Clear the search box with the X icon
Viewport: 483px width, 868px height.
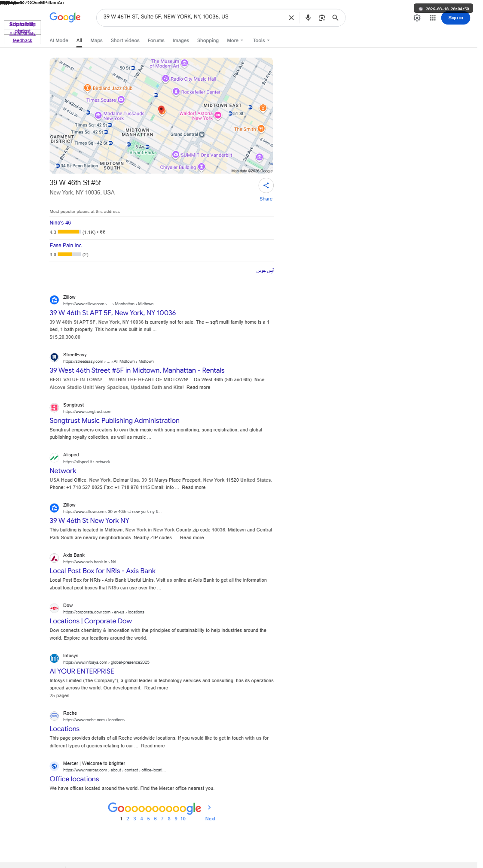tap(291, 18)
